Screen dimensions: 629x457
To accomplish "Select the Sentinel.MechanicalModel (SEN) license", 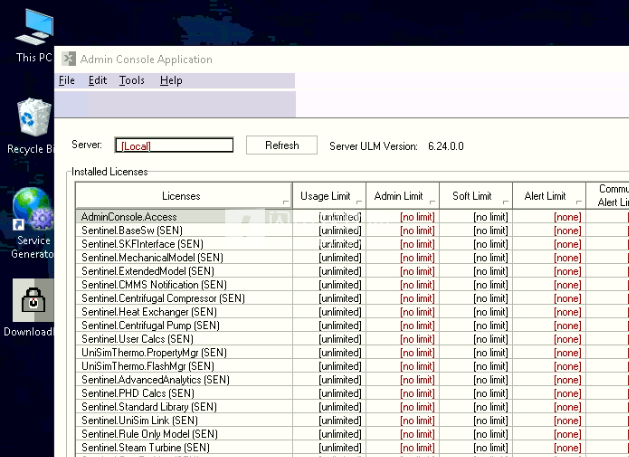I will click(184, 258).
